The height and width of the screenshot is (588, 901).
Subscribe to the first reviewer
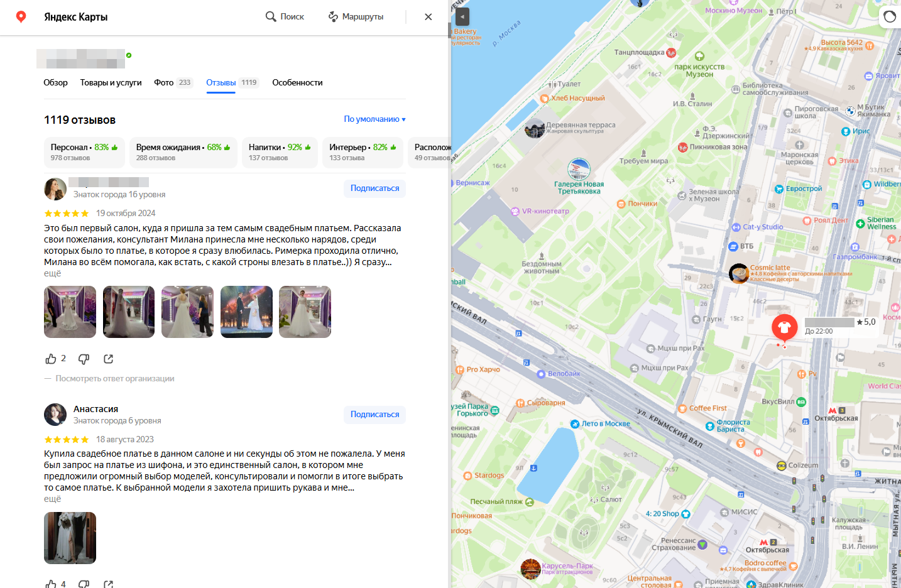[374, 188]
